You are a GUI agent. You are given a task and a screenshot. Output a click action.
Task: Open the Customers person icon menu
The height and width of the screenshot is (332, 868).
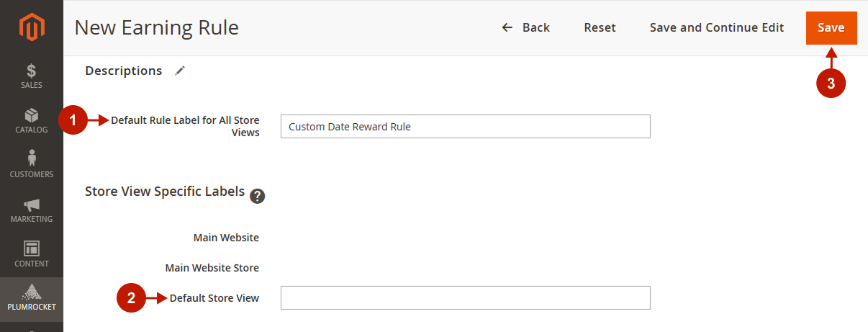32,166
